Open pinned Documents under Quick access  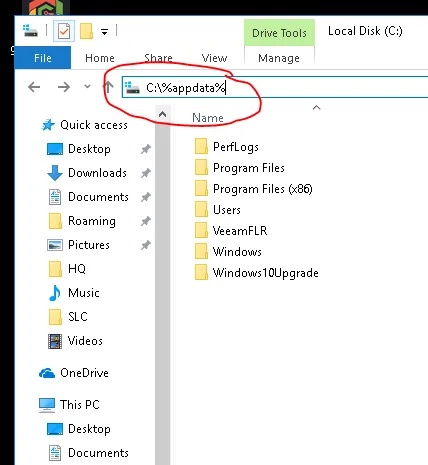click(98, 197)
